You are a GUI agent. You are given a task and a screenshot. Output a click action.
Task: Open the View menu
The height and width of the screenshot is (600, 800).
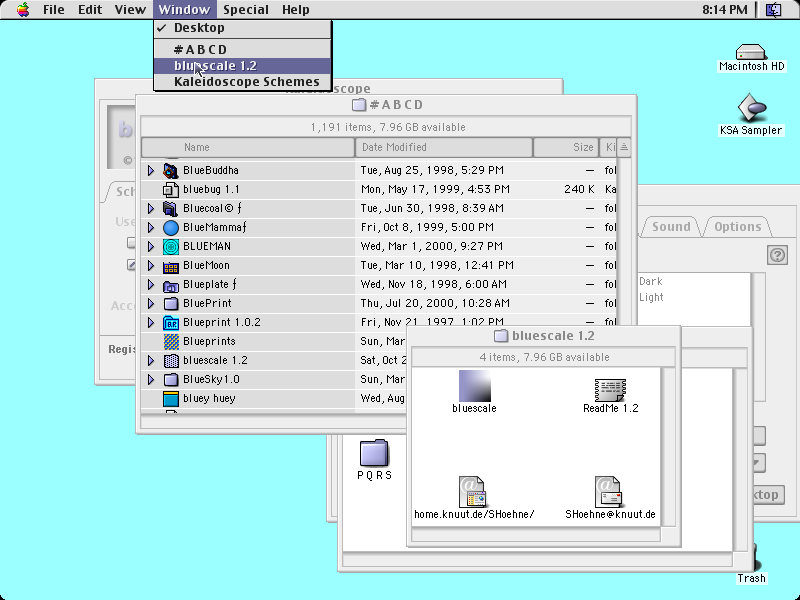pos(130,10)
